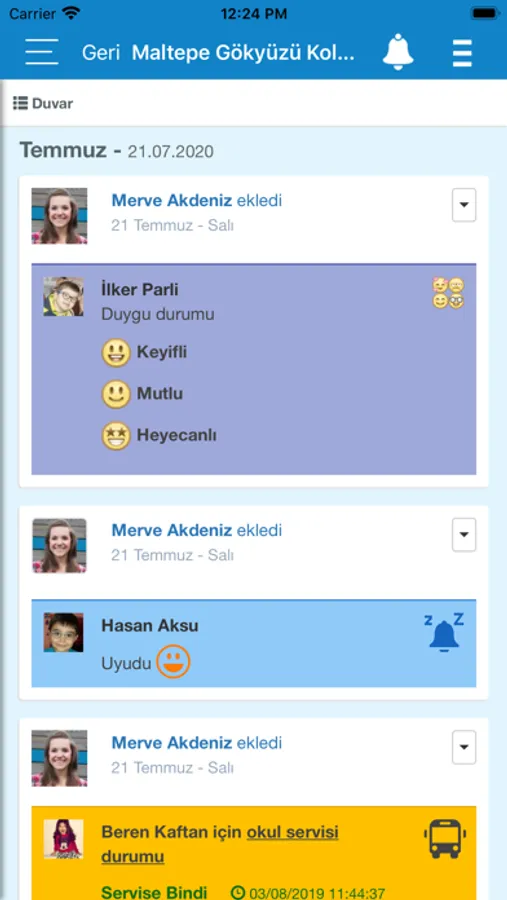Expand dropdown on school bus status post
The height and width of the screenshot is (900, 507).
(464, 747)
